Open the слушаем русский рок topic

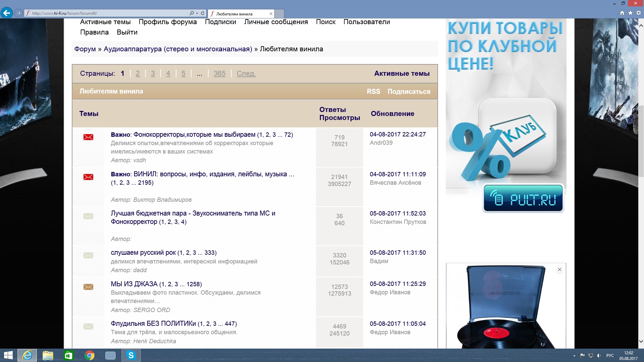143,253
